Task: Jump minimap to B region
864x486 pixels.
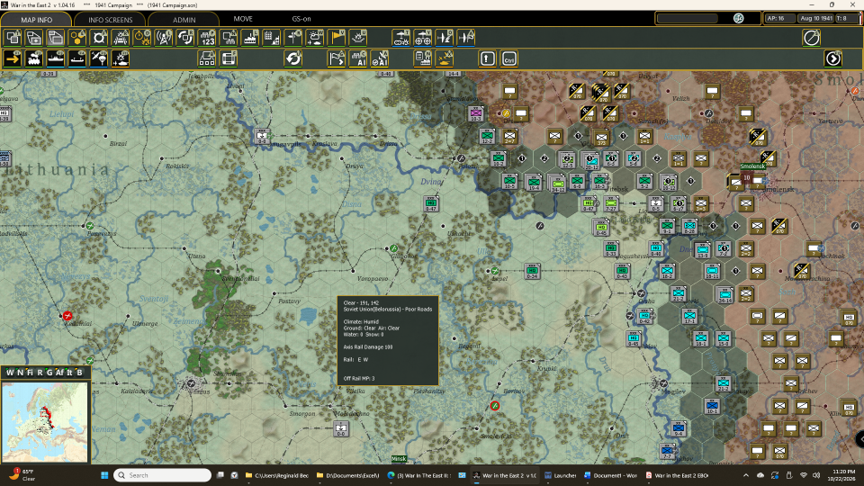Action: click(x=79, y=372)
